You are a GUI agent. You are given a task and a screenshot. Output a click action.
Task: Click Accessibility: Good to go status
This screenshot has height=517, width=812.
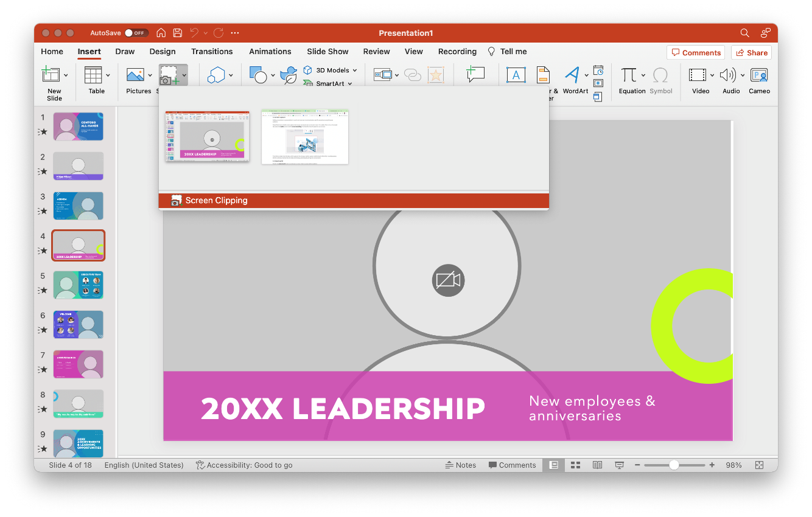tap(243, 465)
